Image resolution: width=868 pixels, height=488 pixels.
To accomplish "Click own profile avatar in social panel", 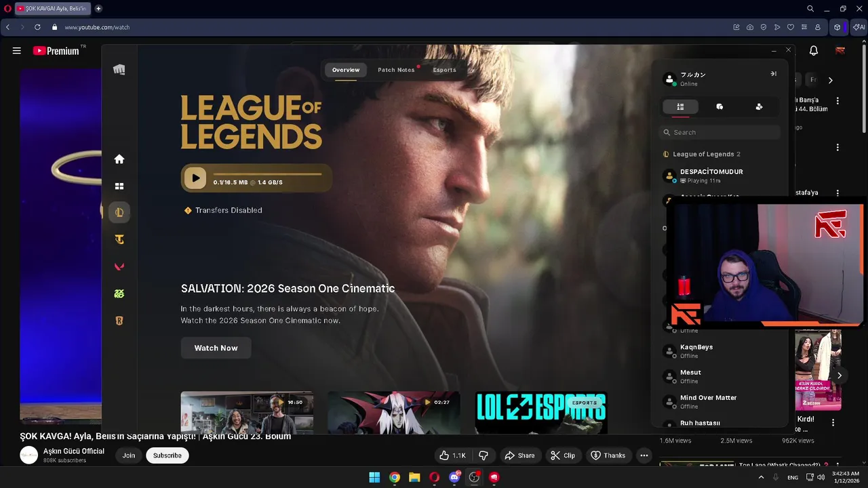I will [670, 79].
